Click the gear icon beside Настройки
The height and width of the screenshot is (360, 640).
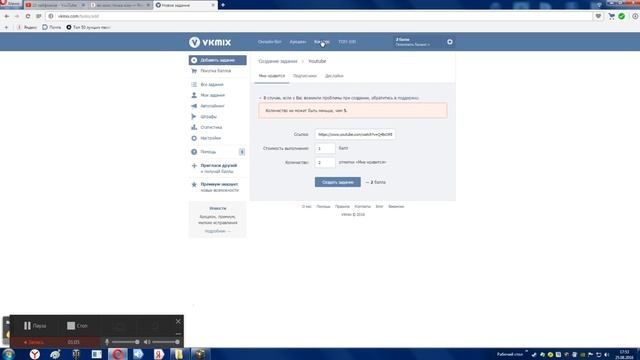click(194, 138)
